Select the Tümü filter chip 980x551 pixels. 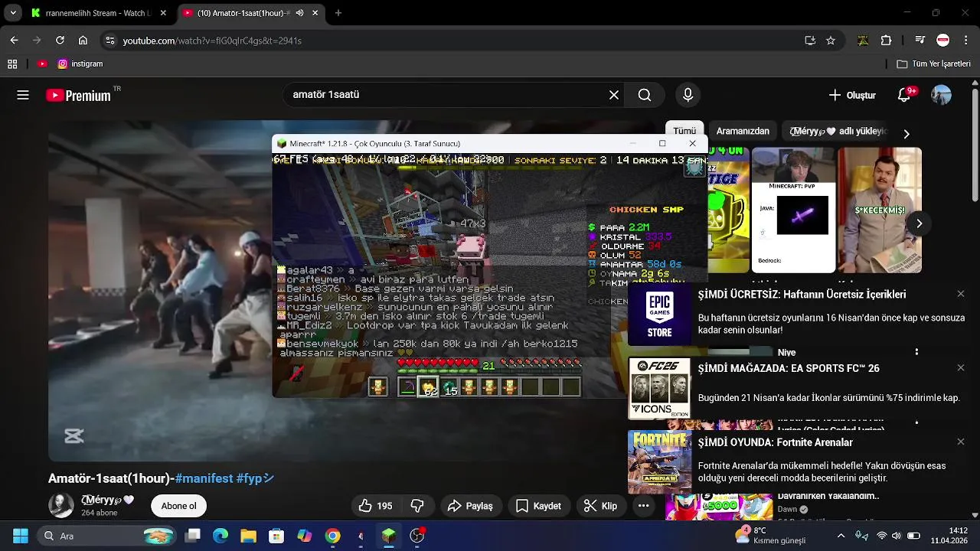click(684, 131)
